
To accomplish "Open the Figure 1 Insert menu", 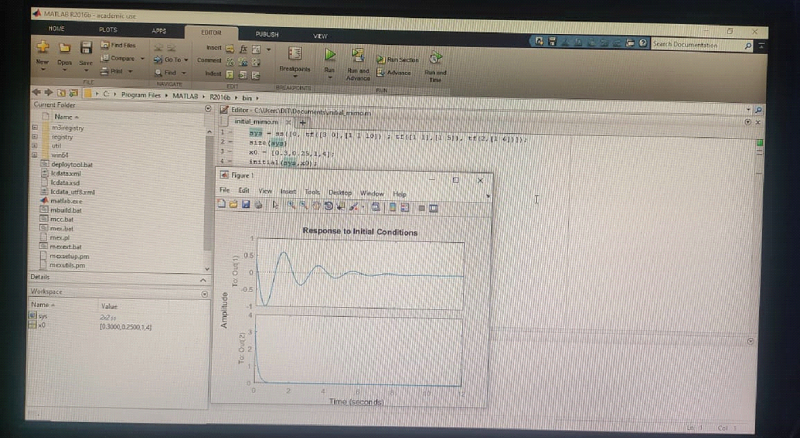I will coord(288,191).
